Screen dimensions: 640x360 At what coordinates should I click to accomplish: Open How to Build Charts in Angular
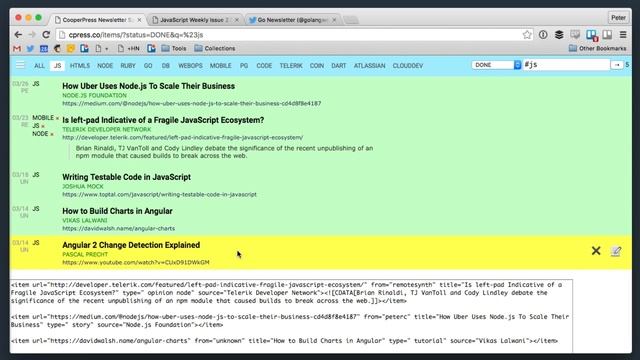pos(117,211)
